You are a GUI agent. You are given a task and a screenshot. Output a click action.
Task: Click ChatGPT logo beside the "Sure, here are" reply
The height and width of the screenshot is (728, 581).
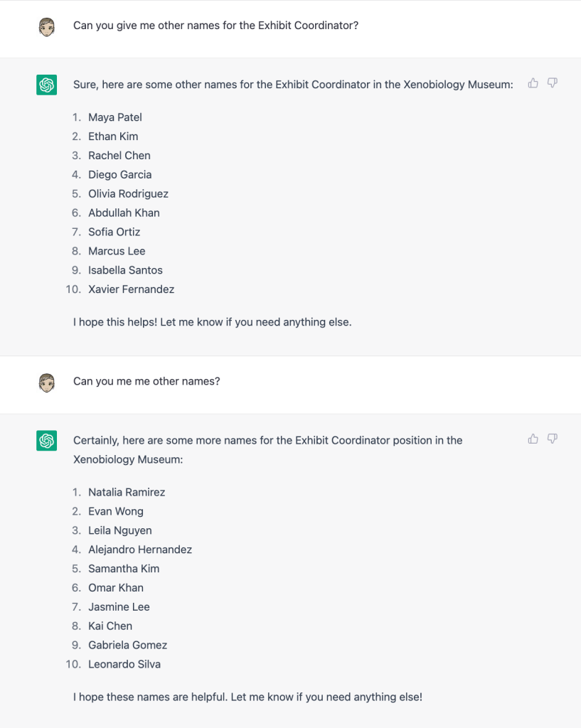pyautogui.click(x=47, y=85)
